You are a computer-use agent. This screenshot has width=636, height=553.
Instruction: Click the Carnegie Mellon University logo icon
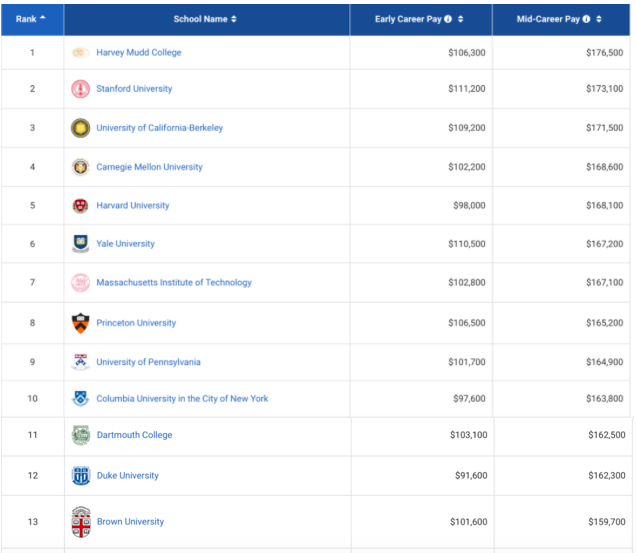[x=80, y=167]
